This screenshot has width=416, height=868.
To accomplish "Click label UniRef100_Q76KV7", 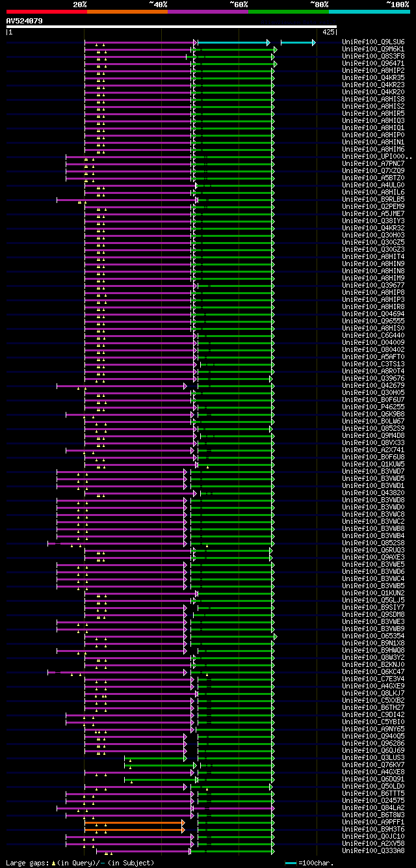I will tap(373, 765).
